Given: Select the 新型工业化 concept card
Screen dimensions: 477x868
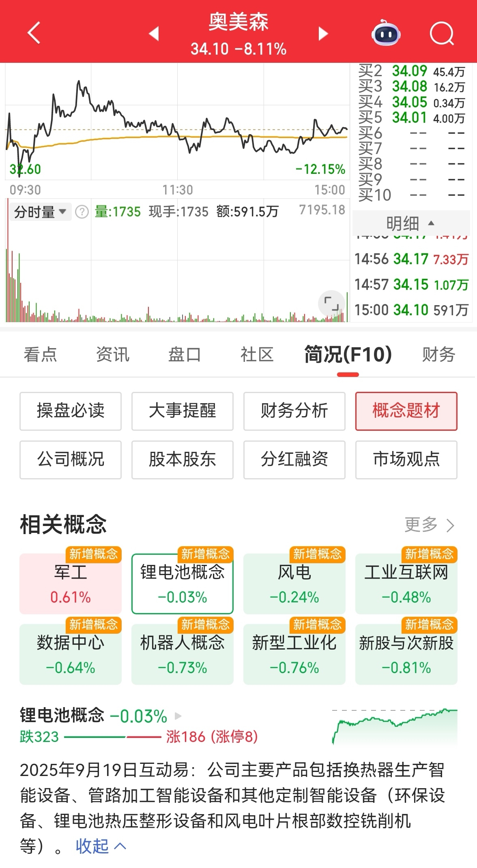Looking at the screenshot, I should click(294, 654).
